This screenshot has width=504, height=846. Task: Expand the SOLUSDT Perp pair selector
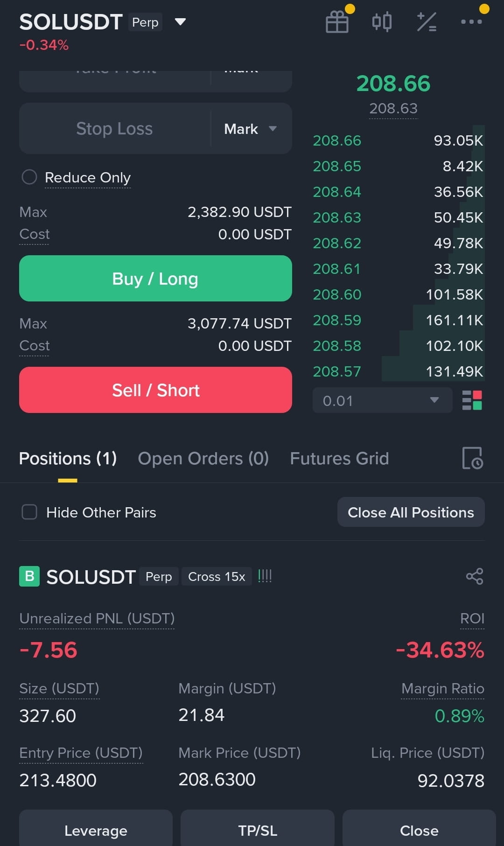[180, 22]
